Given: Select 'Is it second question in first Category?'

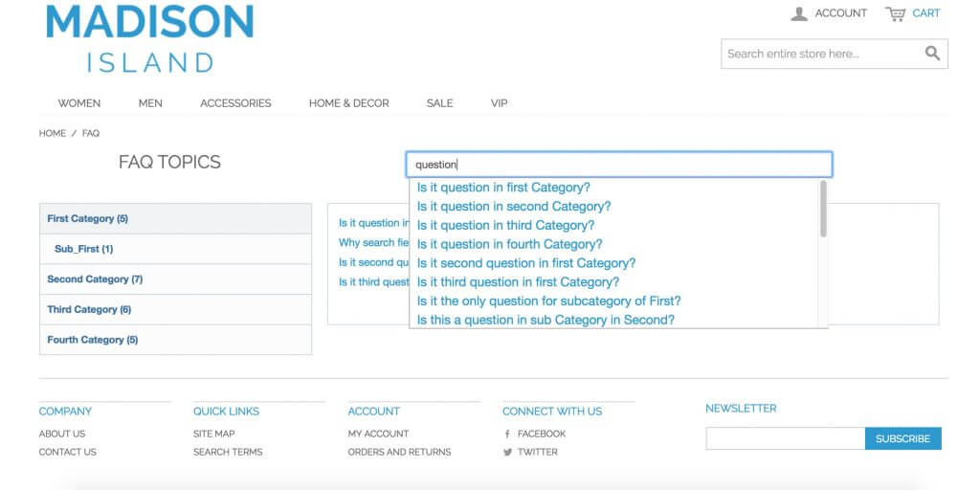Looking at the screenshot, I should pos(525,263).
